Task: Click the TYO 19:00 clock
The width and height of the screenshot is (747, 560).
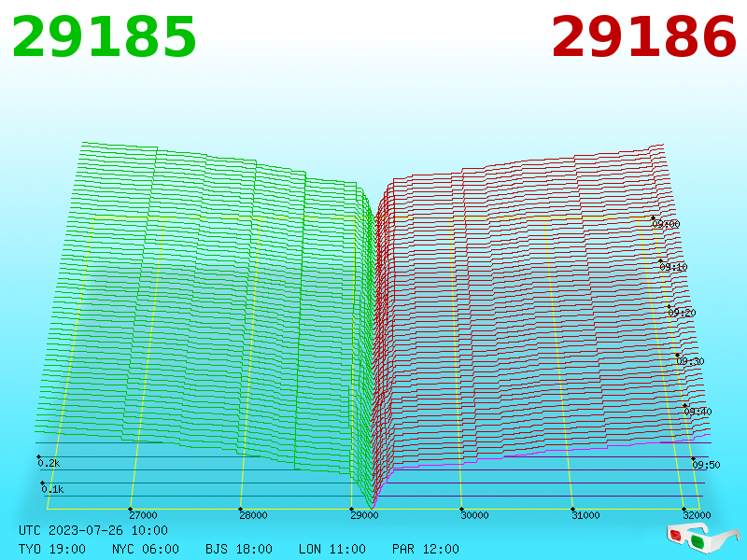Action: pos(52,549)
